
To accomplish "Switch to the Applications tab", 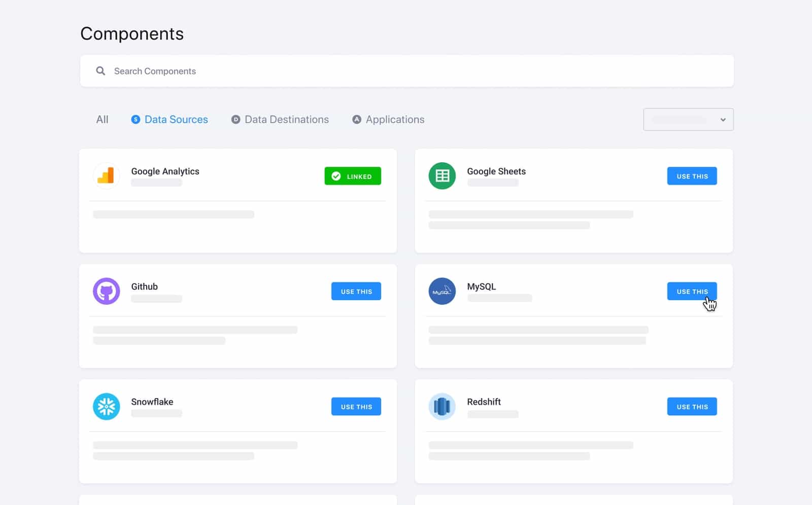I will tap(395, 119).
